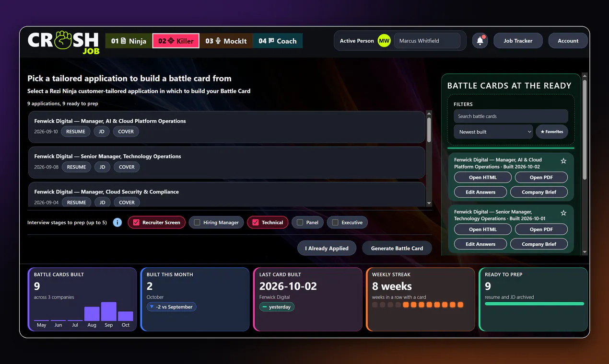
Task: Click I Already Applied
Action: pos(327,248)
